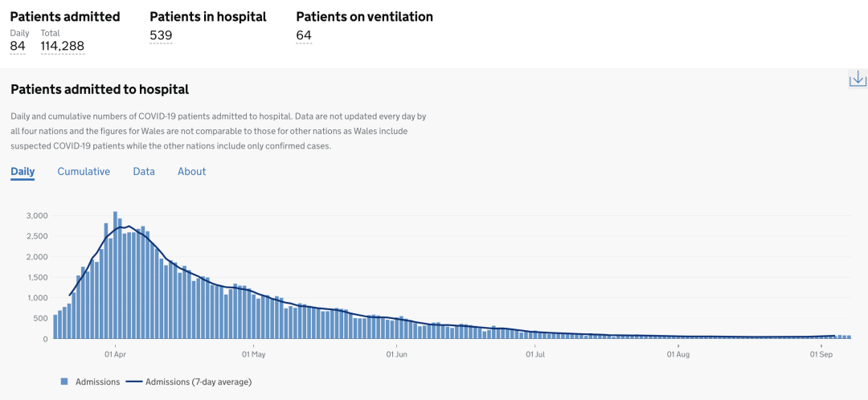Viewport: 868px width, 400px height.
Task: Click the rightmost bar of the chart
Action: pyautogui.click(x=848, y=337)
